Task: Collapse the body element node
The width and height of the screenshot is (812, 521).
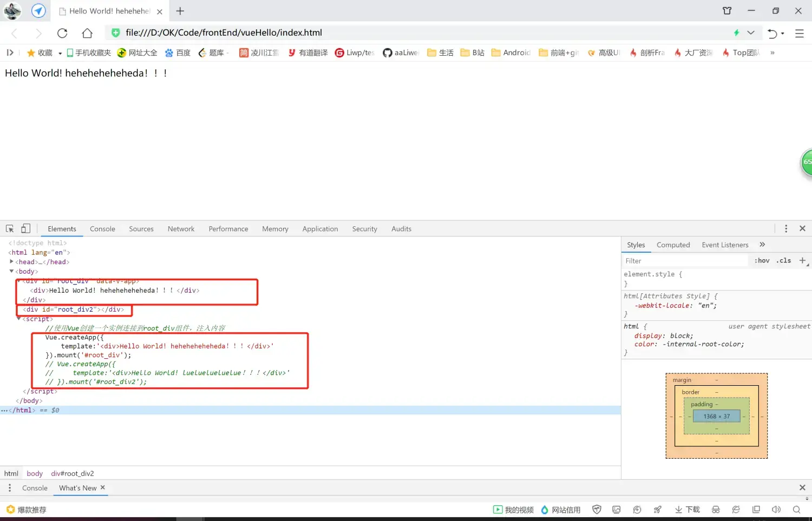Action: 11,271
